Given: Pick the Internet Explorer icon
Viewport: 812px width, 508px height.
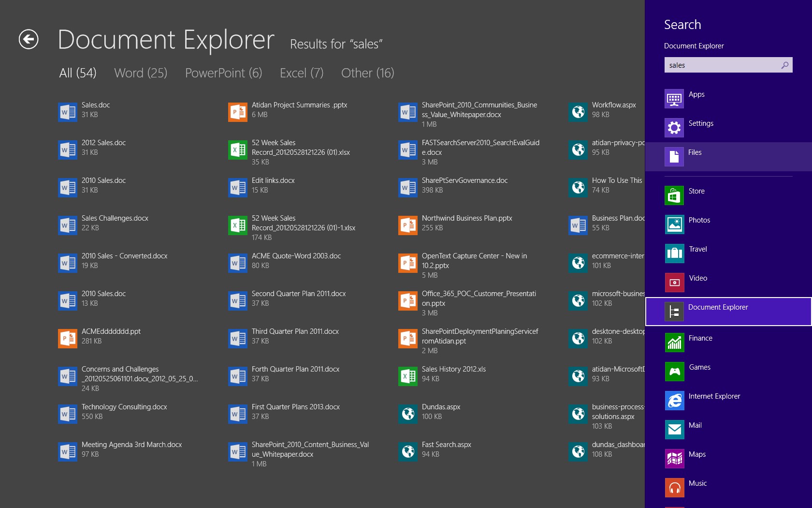Looking at the screenshot, I should pos(674,401).
